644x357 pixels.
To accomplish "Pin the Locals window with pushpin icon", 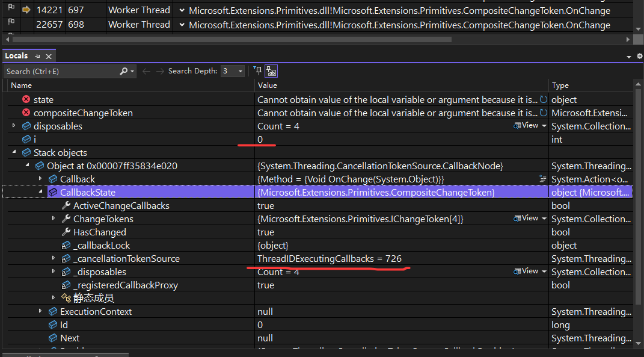I will coord(37,56).
